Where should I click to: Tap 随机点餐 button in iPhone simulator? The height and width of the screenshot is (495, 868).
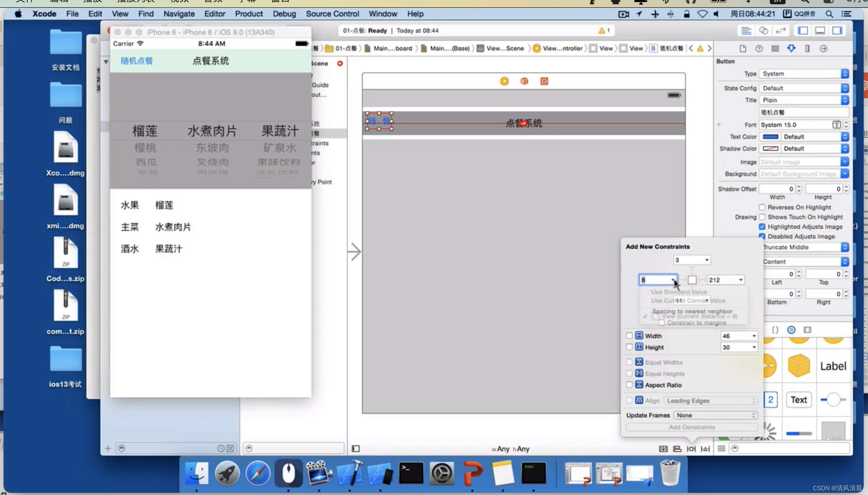pos(137,61)
